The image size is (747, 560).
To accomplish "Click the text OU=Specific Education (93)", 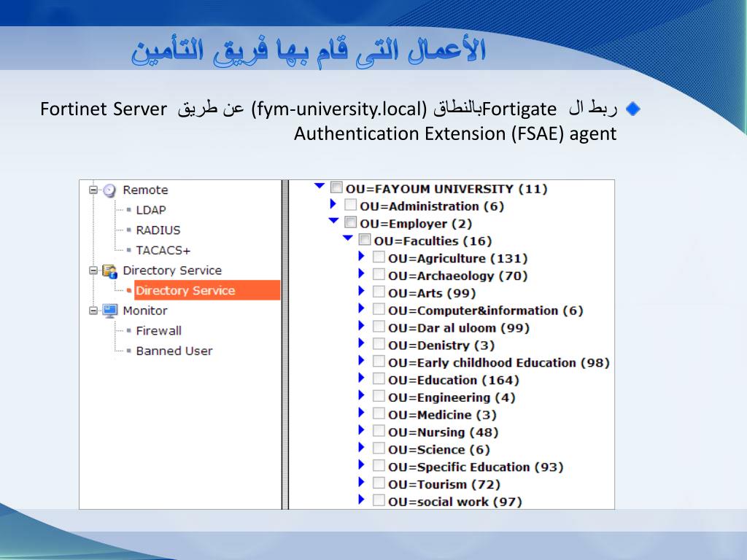I will coord(476,467).
